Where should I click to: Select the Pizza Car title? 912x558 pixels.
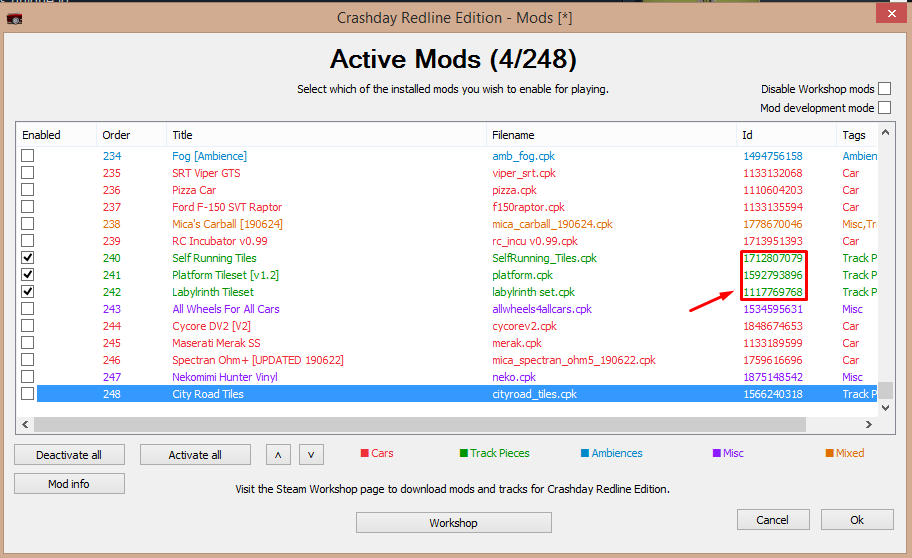tap(194, 190)
